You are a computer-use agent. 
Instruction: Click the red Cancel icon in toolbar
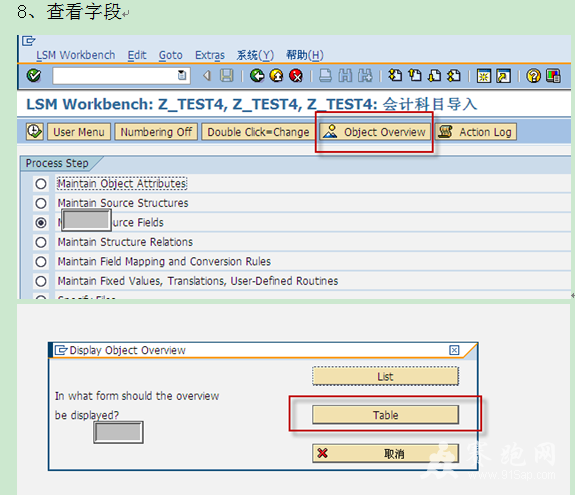296,76
